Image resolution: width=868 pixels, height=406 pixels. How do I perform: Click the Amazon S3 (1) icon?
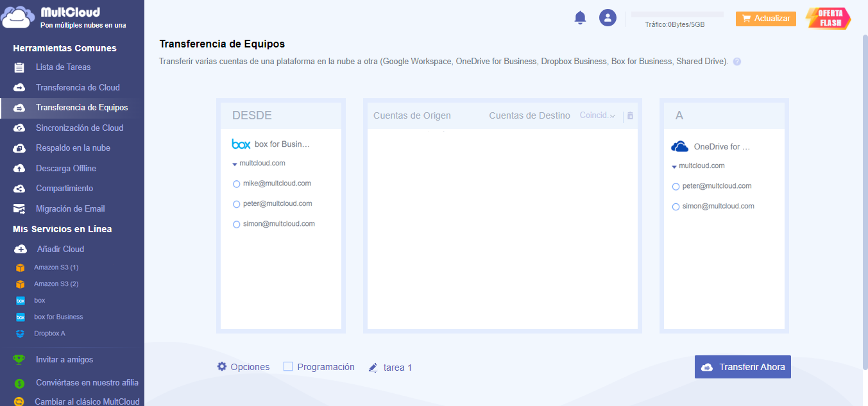click(x=21, y=267)
